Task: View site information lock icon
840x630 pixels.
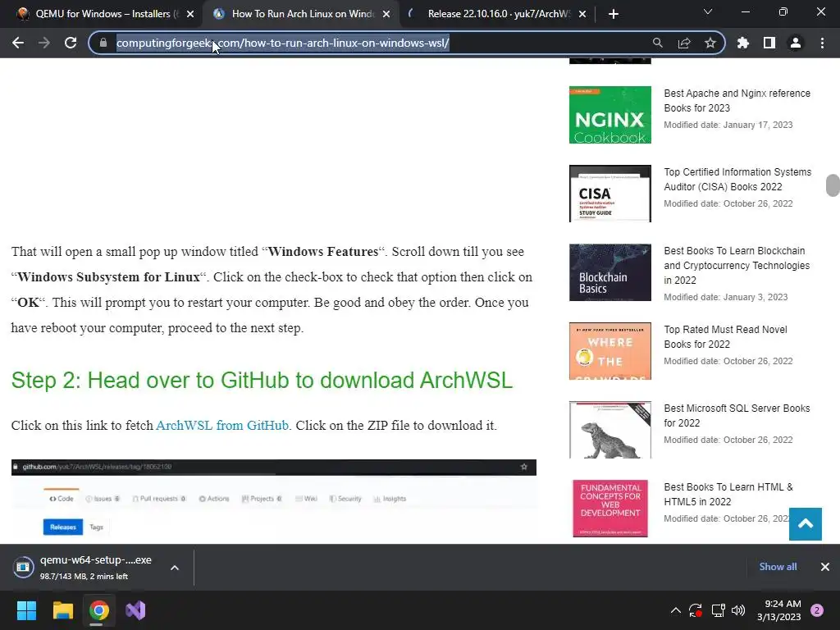Action: 103,43
